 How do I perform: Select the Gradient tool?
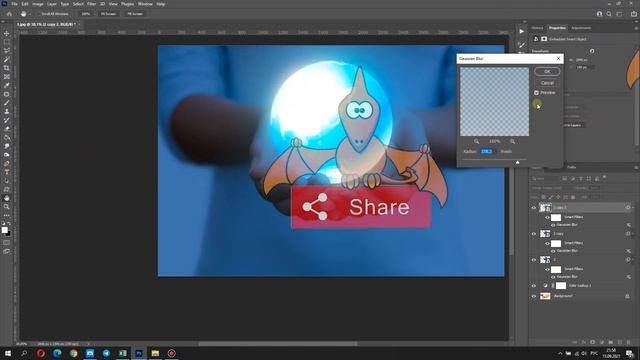pyautogui.click(x=7, y=138)
